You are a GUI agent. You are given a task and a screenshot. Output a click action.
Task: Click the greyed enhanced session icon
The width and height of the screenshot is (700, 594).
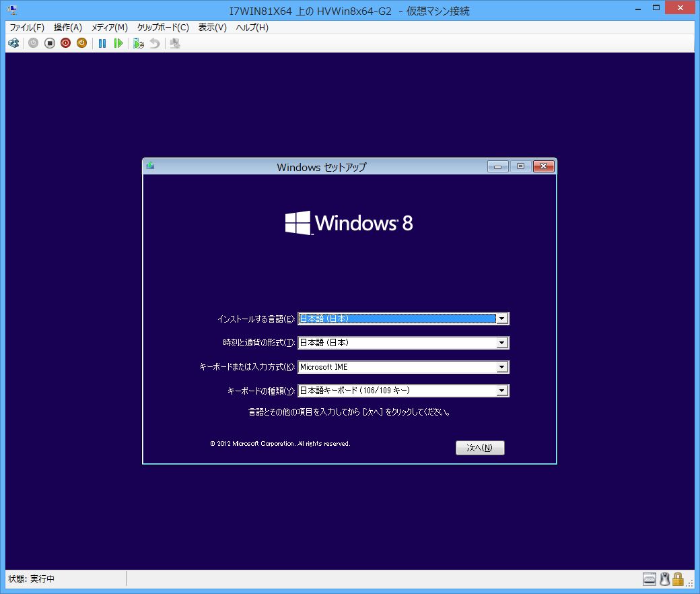coord(175,43)
